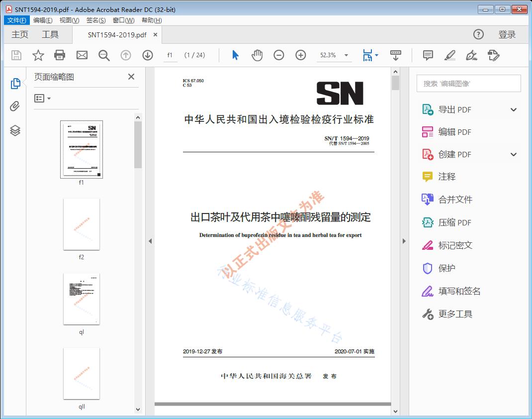Toggle the page thumbnails panel icon
This screenshot has width=532, height=419.
[15, 84]
